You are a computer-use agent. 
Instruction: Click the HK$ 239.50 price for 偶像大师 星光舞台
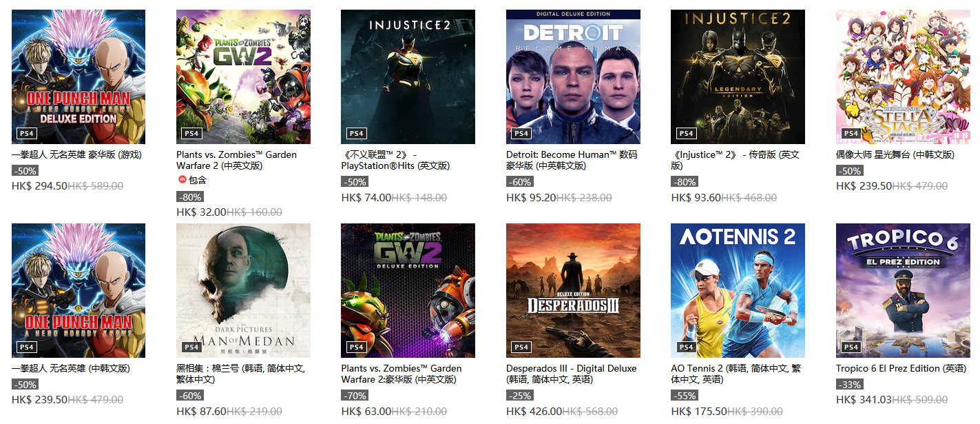pyautogui.click(x=864, y=186)
